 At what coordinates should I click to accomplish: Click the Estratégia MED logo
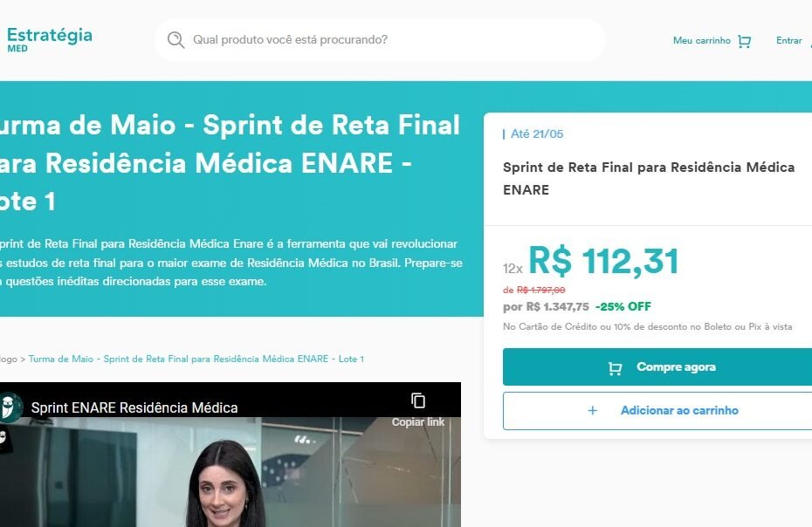(x=49, y=40)
